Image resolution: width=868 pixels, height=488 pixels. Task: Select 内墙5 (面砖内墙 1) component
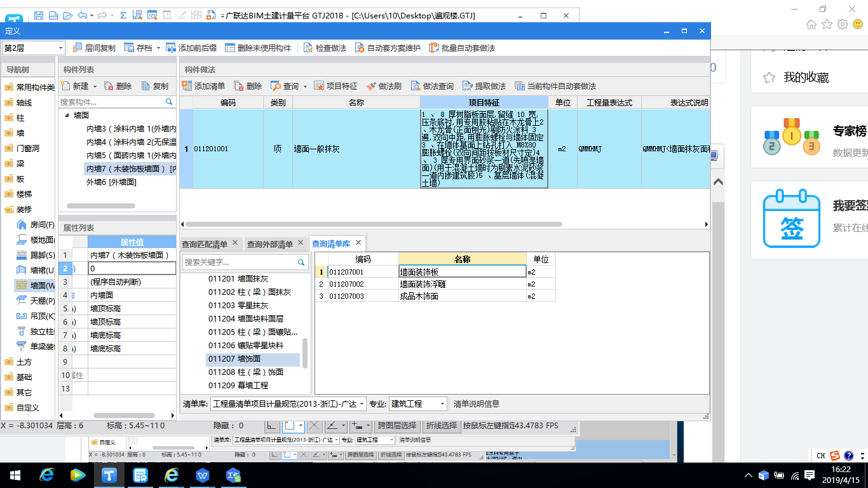tap(131, 156)
